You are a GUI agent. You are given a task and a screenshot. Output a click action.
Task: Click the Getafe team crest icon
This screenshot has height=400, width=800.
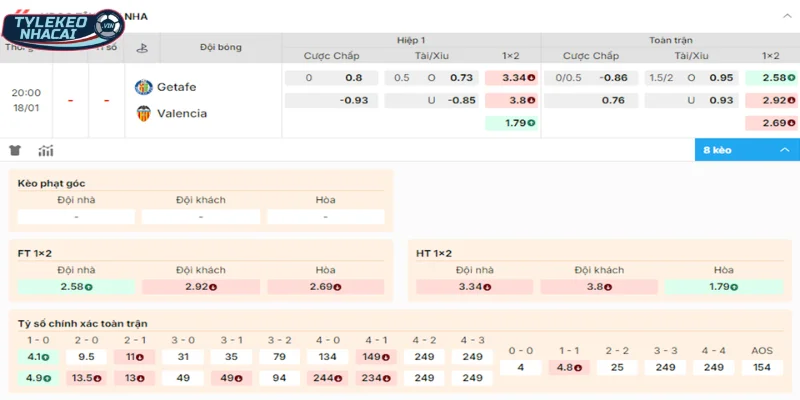click(143, 87)
